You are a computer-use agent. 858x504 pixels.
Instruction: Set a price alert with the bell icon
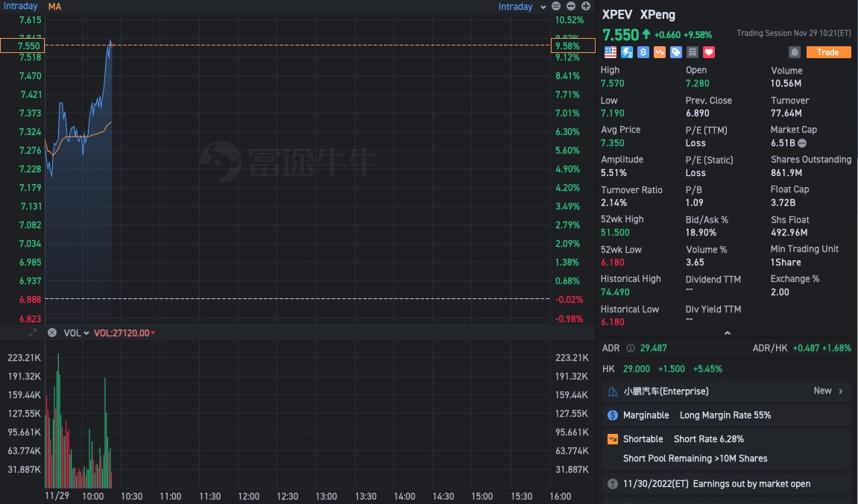pyautogui.click(x=795, y=52)
